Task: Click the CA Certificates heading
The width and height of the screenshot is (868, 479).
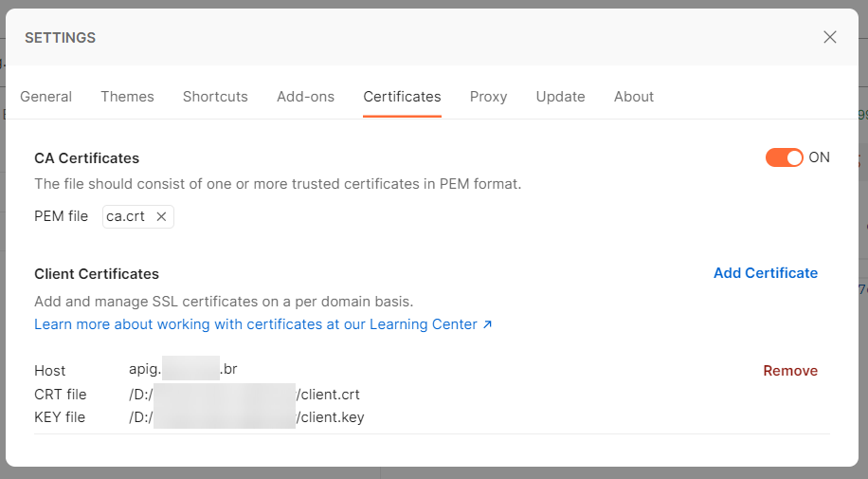Action: click(x=86, y=158)
